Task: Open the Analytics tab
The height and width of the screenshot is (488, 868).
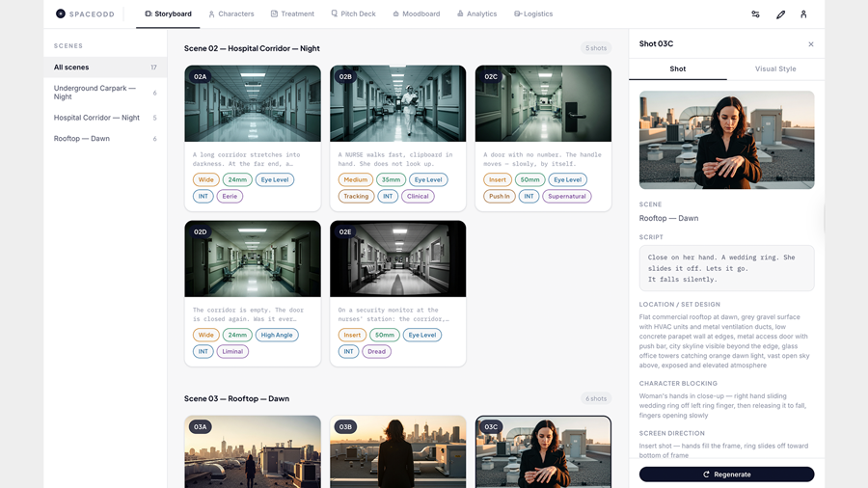Action: click(476, 14)
